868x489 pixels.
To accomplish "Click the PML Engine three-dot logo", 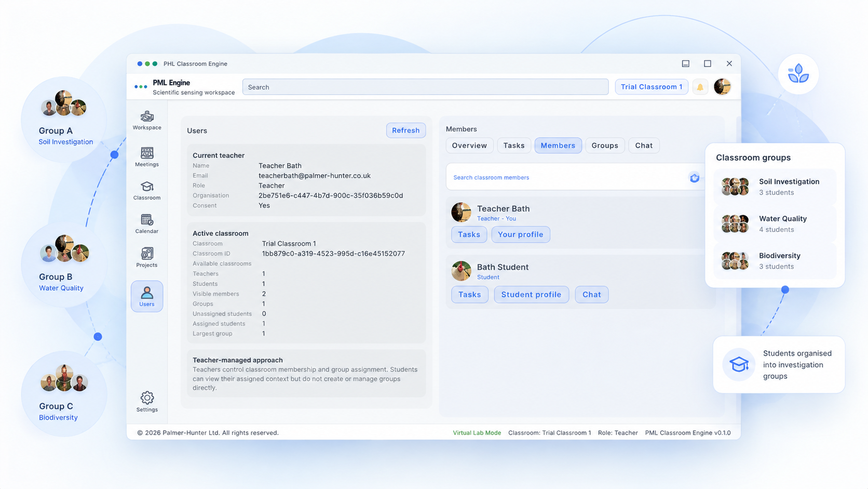I will (141, 87).
